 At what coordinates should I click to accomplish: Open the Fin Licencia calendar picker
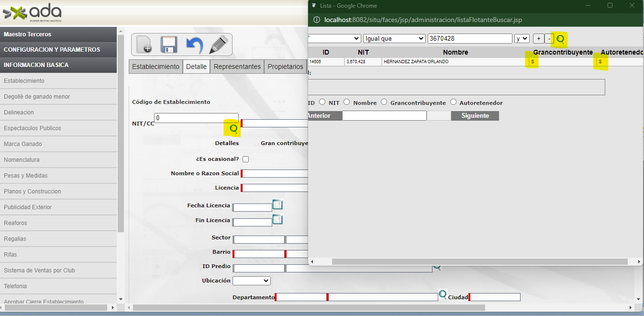278,220
